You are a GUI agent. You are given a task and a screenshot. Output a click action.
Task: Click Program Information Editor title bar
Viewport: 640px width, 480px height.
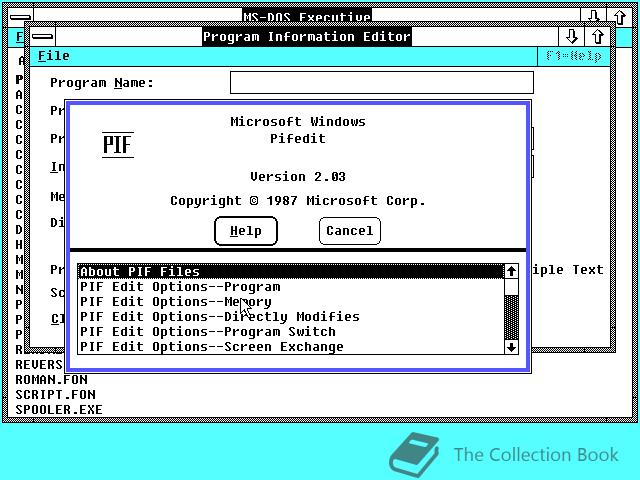(307, 37)
